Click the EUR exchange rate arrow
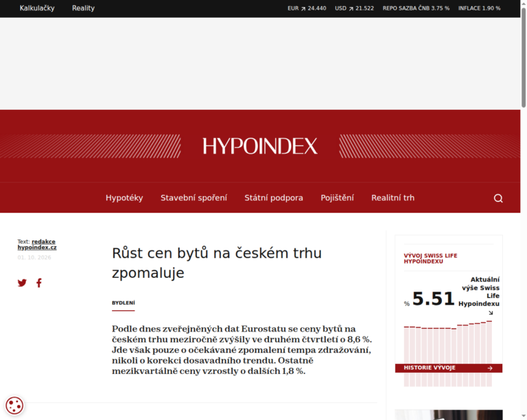Screen dimensions: 527x420 [x=303, y=9]
